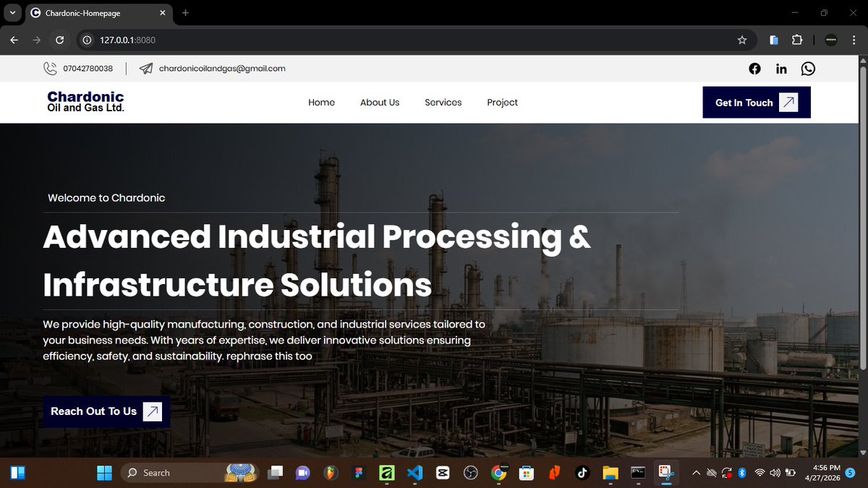Open Visual Studio Code from taskbar
The image size is (868, 488).
(x=414, y=473)
